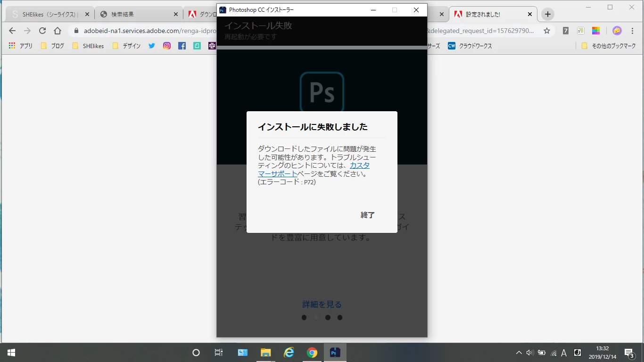Open the カスタマーサポート link

tap(314, 170)
